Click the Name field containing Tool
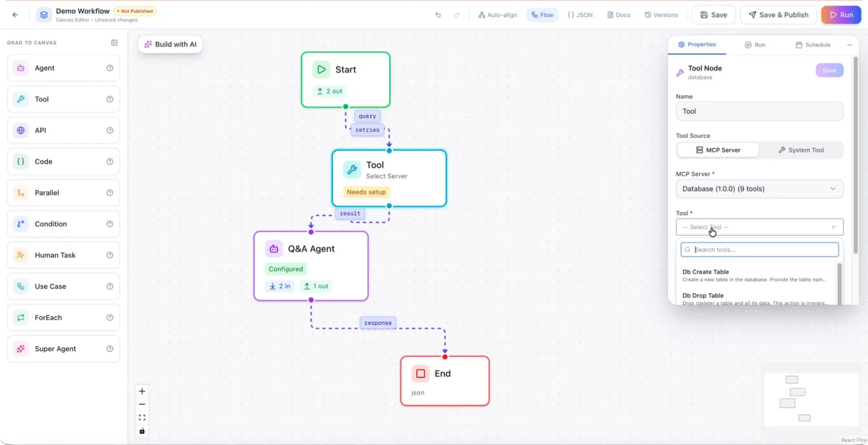Screen dimensions: 868x445 [x=759, y=111]
